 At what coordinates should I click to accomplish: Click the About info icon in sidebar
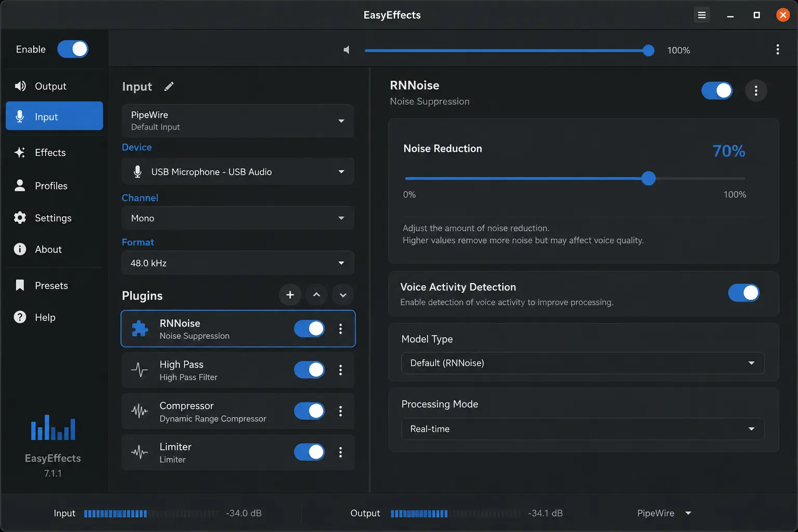tap(20, 249)
